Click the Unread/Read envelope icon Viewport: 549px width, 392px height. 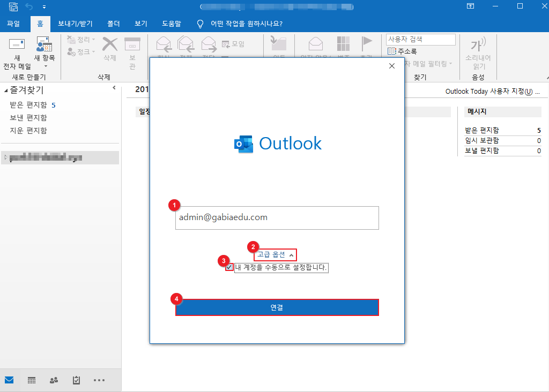point(315,44)
